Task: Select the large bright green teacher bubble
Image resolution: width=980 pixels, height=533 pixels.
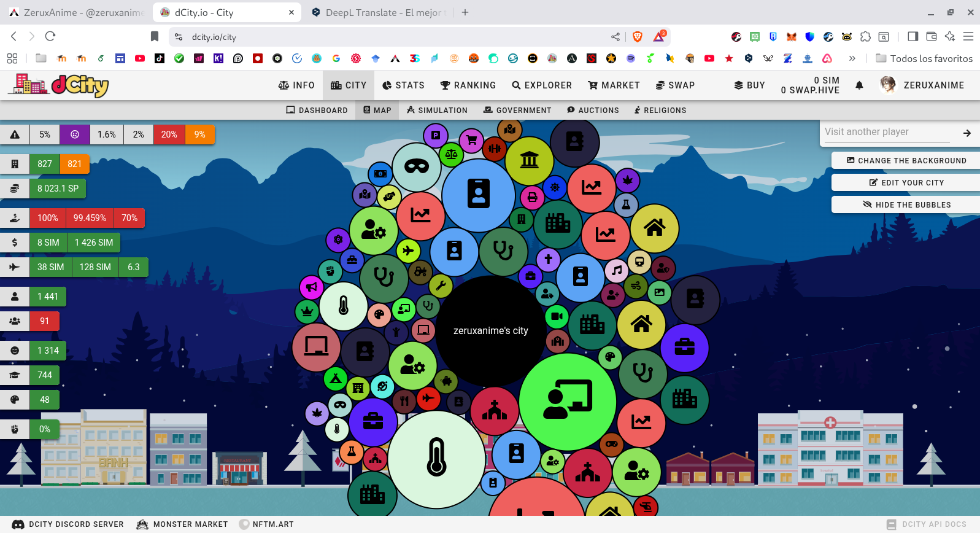Action: click(x=568, y=402)
